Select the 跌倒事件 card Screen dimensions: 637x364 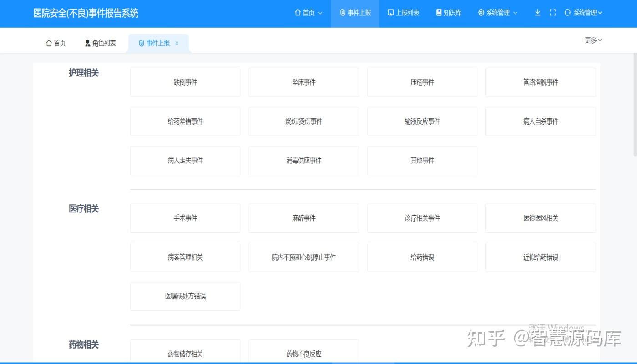point(185,82)
